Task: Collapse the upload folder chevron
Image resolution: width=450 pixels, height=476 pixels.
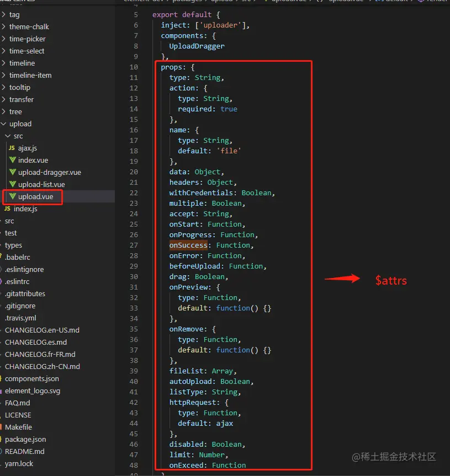Action: [x=3, y=124]
